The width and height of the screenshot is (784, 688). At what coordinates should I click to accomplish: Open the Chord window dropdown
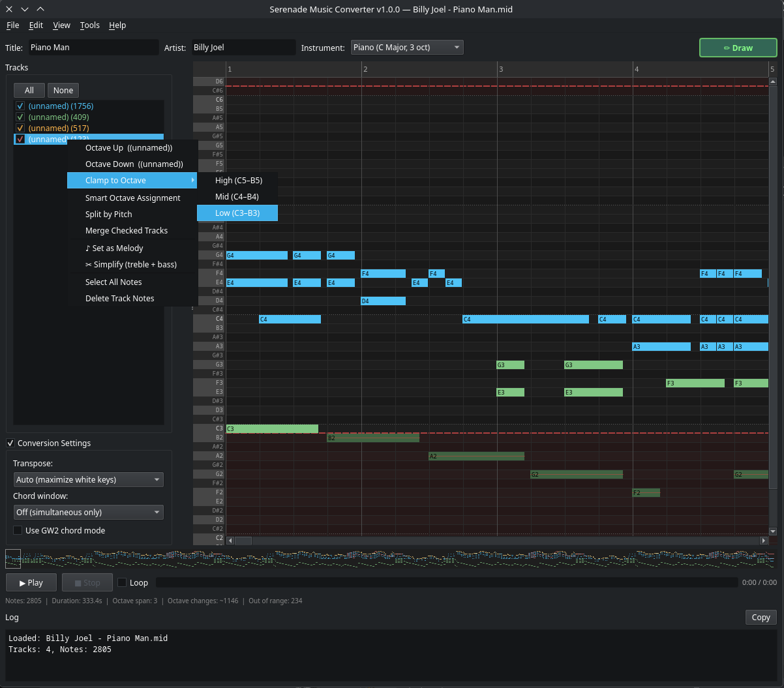(x=88, y=512)
